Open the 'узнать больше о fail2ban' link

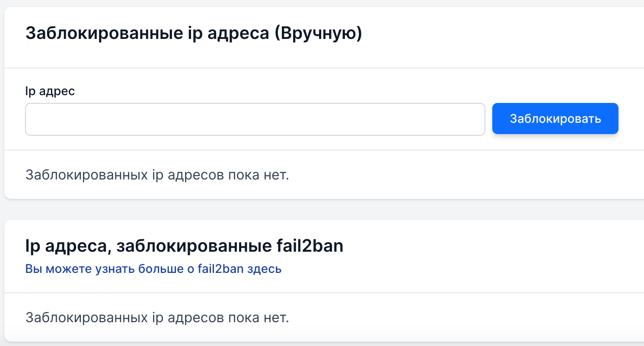[153, 269]
